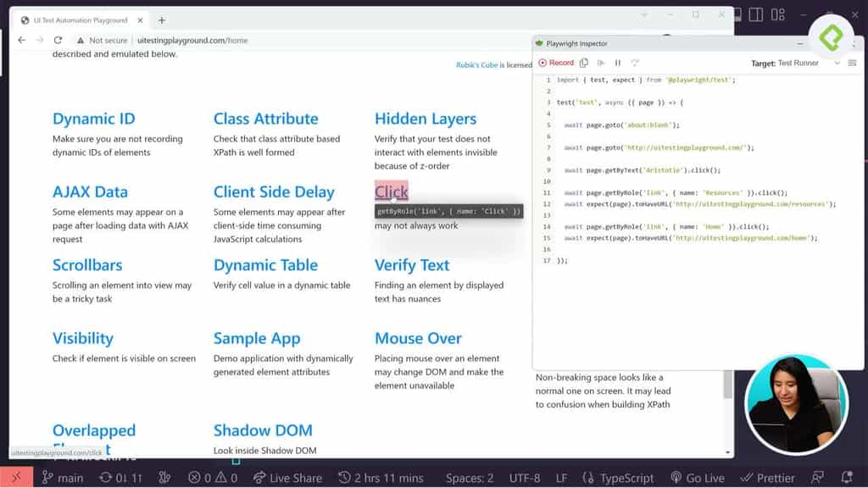The image size is (868, 488).
Task: Open the Sample App link
Action: 257,338
